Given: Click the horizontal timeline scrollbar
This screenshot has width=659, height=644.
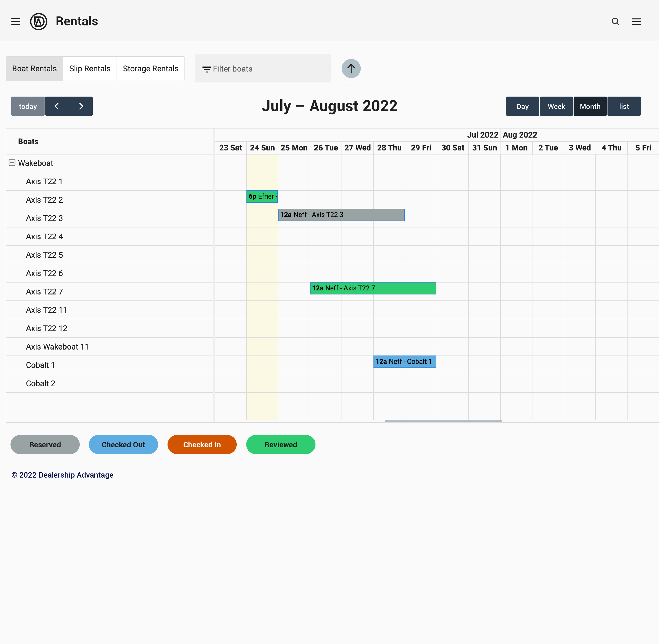Looking at the screenshot, I should point(444,421).
